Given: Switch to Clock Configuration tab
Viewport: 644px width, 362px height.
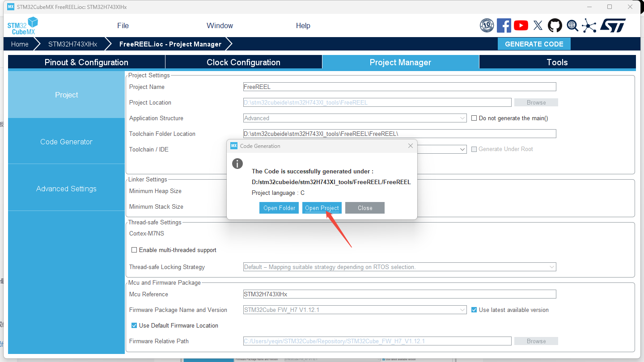Looking at the screenshot, I should [244, 62].
